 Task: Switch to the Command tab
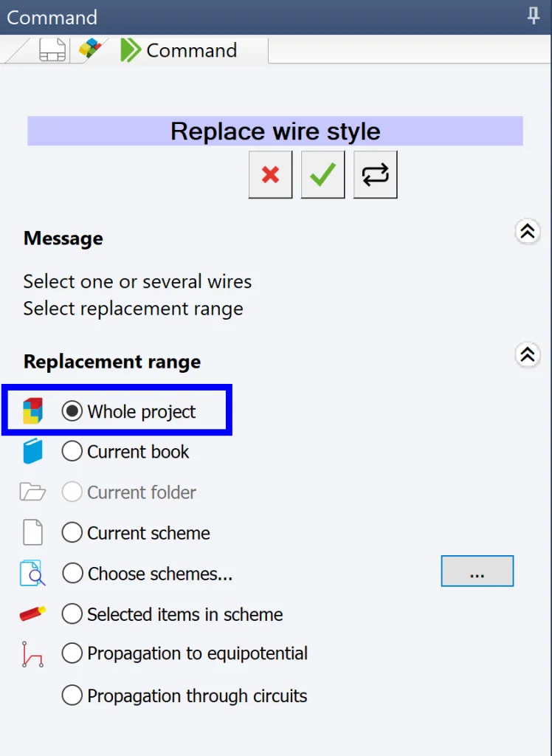[190, 50]
